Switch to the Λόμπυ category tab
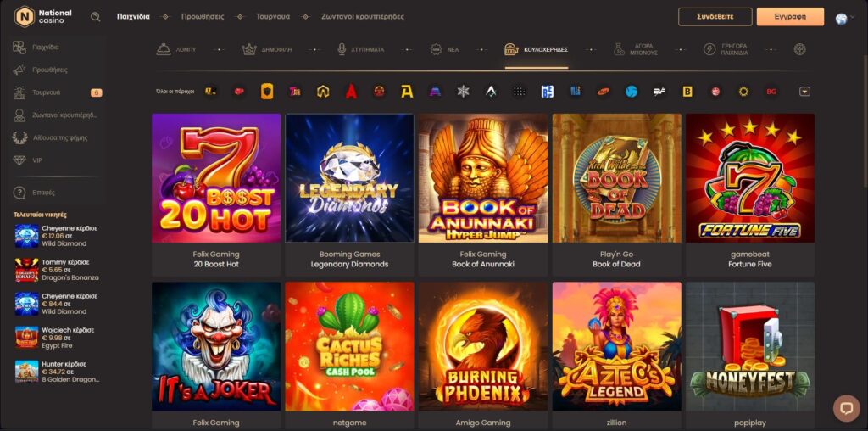This screenshot has width=868, height=431. 176,49
